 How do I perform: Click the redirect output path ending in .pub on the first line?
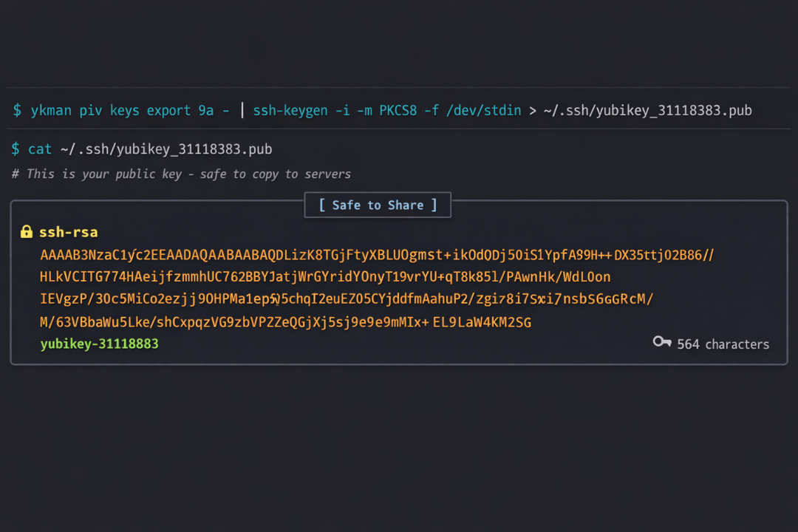tap(648, 111)
